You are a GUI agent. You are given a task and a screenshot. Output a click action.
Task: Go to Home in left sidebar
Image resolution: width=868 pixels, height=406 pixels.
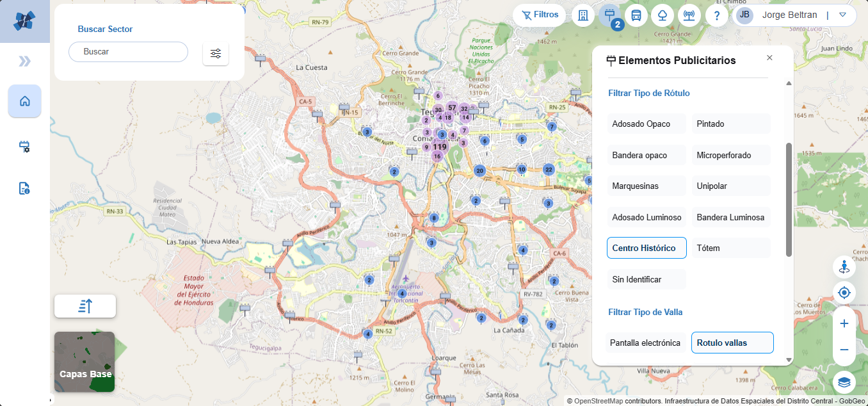coord(24,101)
